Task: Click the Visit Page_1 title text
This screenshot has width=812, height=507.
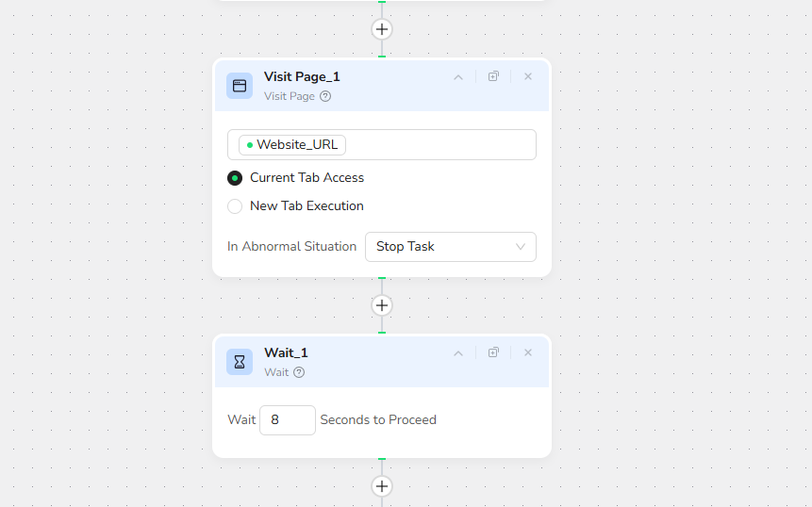Action: pos(302,77)
